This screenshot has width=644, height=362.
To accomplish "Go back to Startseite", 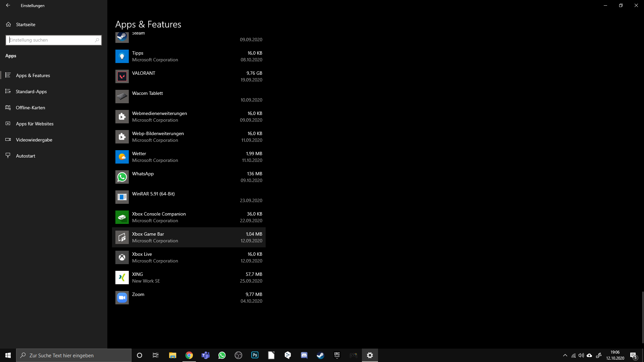I will (x=25, y=24).
